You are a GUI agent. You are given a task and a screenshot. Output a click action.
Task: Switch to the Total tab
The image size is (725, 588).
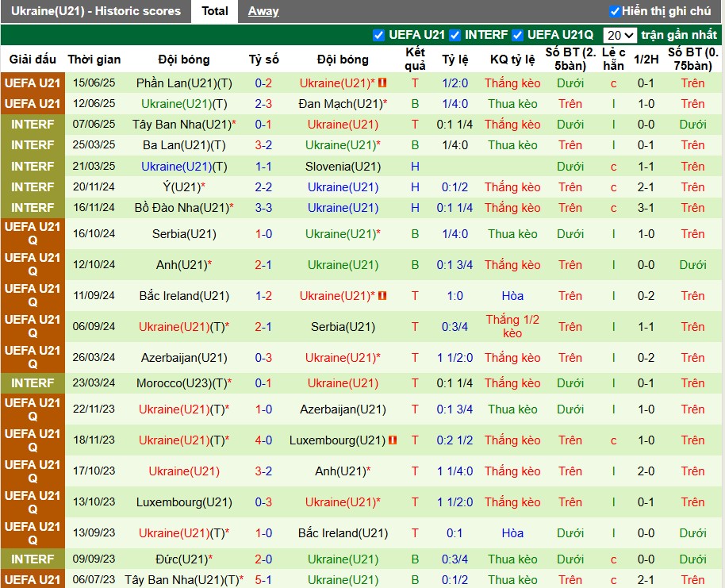[214, 11]
